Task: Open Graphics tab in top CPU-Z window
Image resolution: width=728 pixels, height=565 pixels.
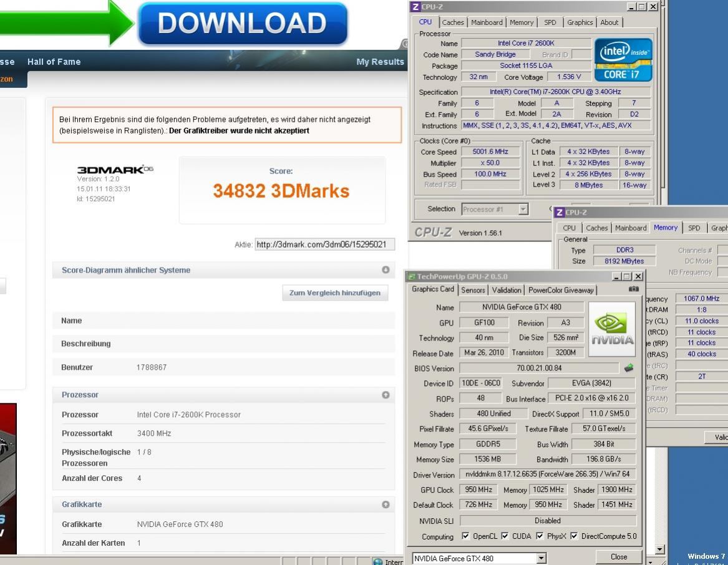Action: click(580, 22)
